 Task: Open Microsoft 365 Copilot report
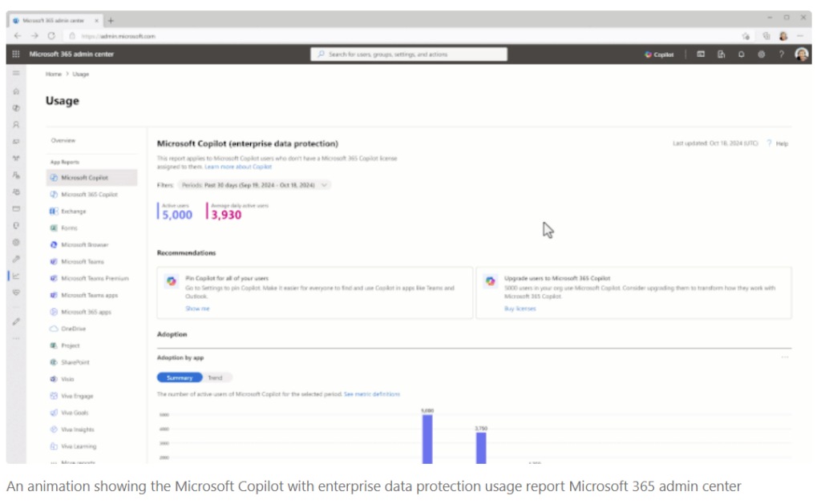(x=89, y=195)
